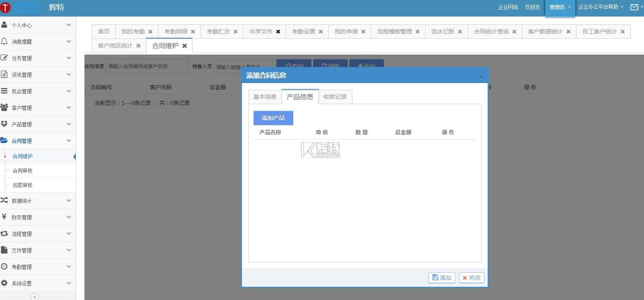The image size is (644, 300).
Task: Click the 添加 save button in dialog footer
Action: pos(442,278)
